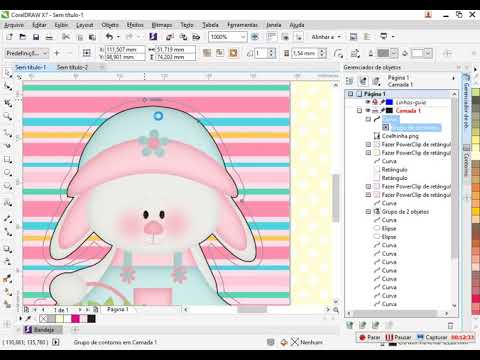Toggle full-screen preview icon
Viewport: 480px width, 360px height.
(255, 37)
